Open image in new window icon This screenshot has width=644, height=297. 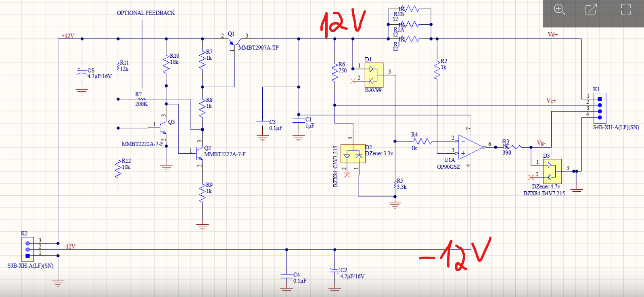point(591,10)
